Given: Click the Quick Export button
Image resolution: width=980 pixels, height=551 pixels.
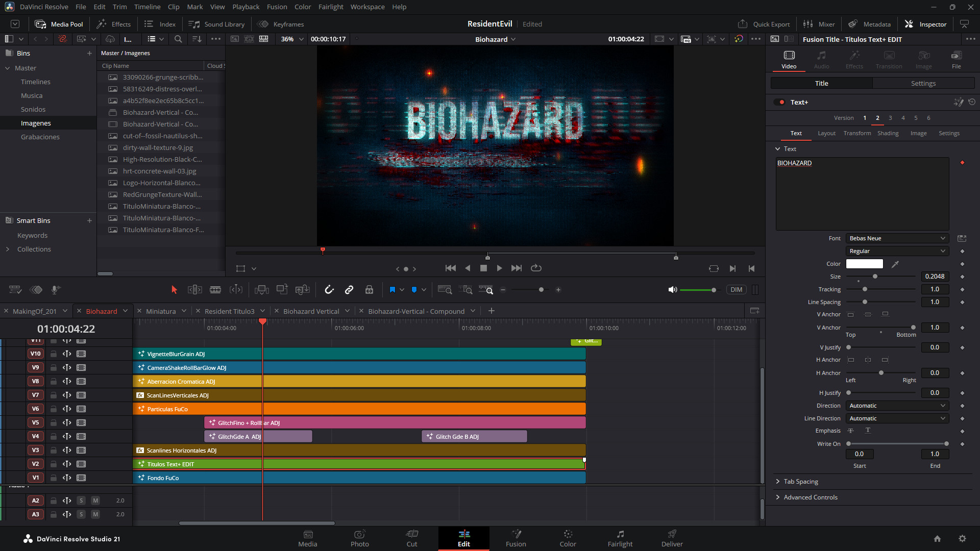Looking at the screenshot, I should click(x=764, y=24).
